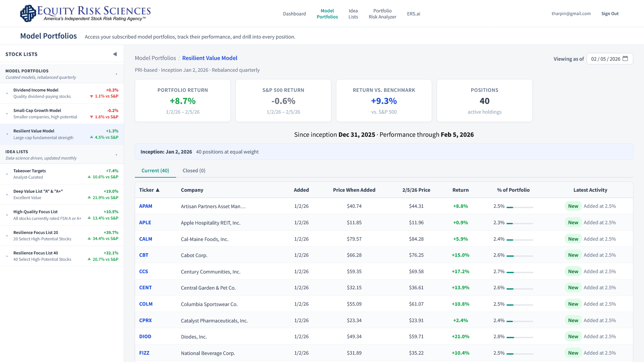
Task: Select Resilience Focus List 40
Action: click(x=62, y=256)
